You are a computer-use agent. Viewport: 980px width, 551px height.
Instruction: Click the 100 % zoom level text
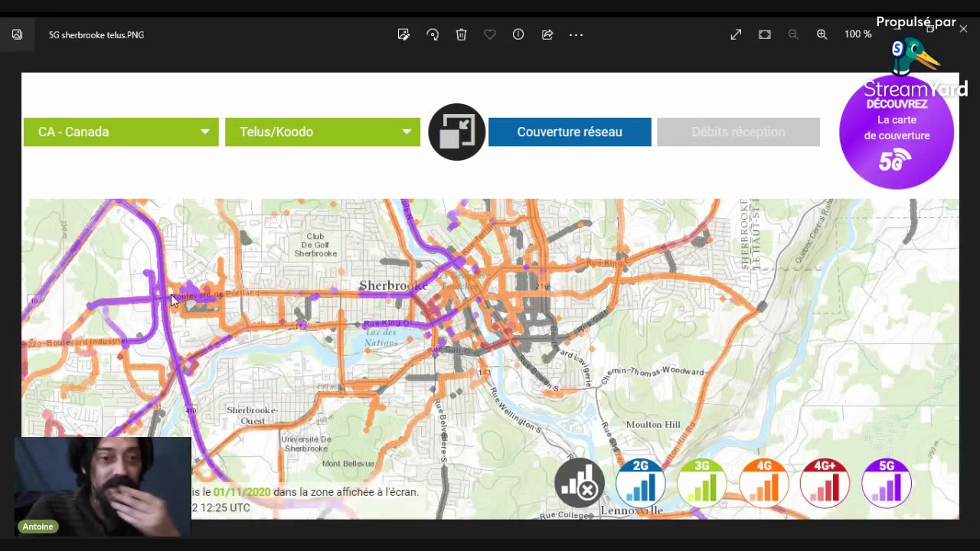[x=857, y=34]
